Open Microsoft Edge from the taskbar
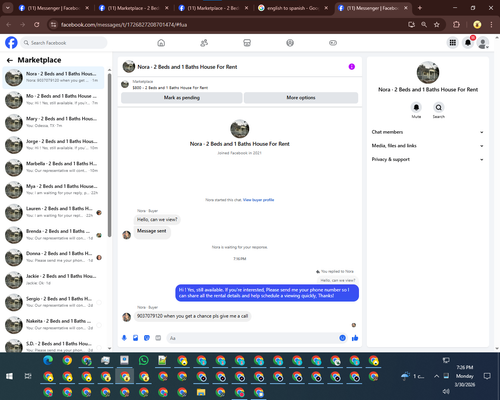500x400 pixels. click(x=48, y=360)
